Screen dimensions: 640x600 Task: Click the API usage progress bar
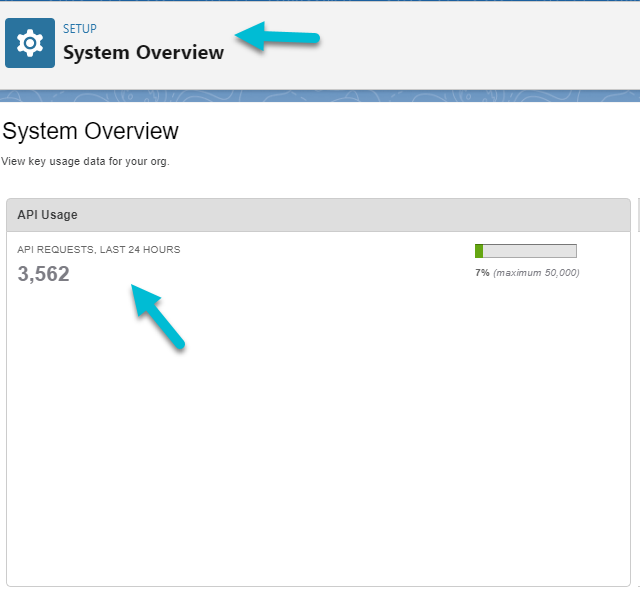[x=526, y=251]
